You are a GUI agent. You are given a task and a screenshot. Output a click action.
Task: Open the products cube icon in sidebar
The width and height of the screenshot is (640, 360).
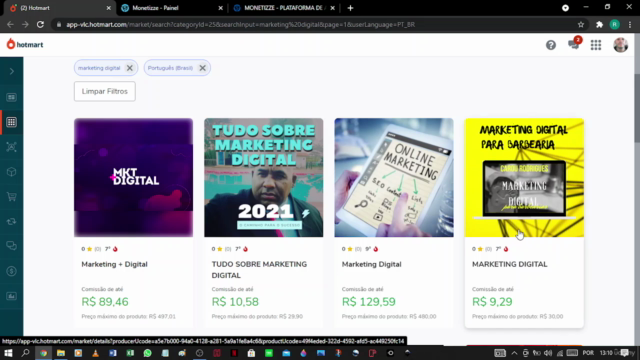coord(11,172)
